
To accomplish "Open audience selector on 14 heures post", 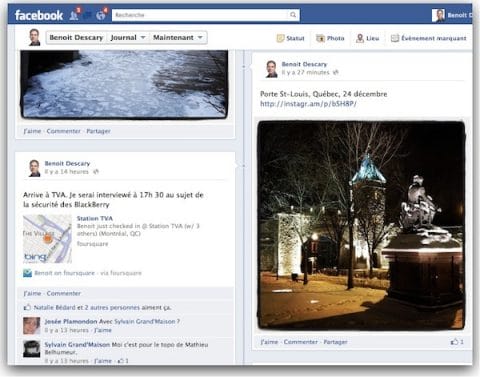I will 96,172.
